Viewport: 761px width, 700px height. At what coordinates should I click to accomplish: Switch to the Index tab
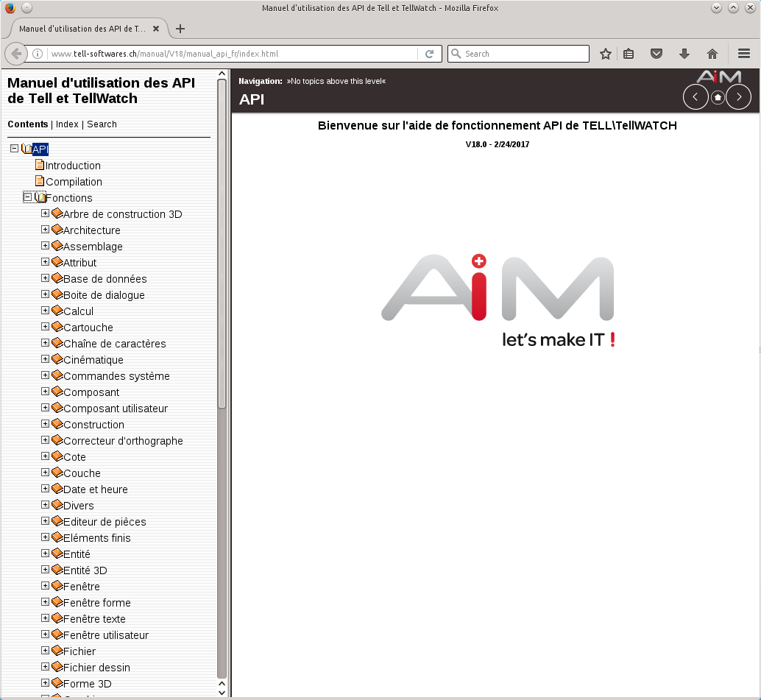(67, 124)
